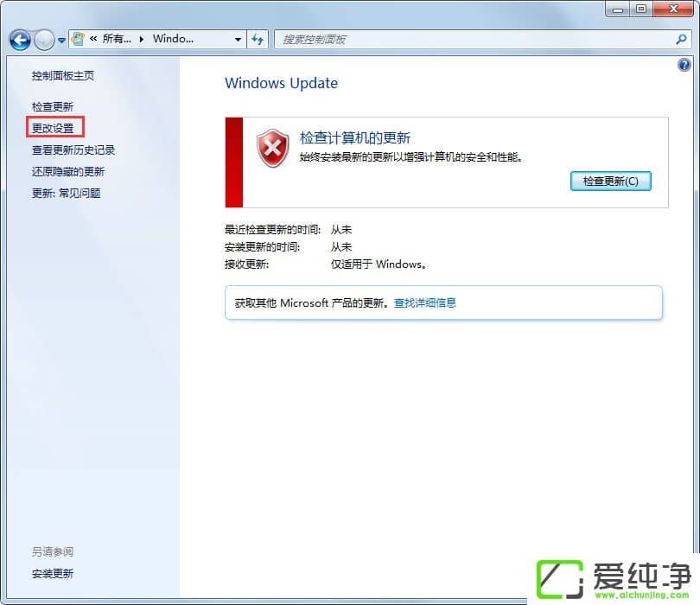The width and height of the screenshot is (700, 605).
Task: Click the back navigation arrow
Action: point(19,40)
